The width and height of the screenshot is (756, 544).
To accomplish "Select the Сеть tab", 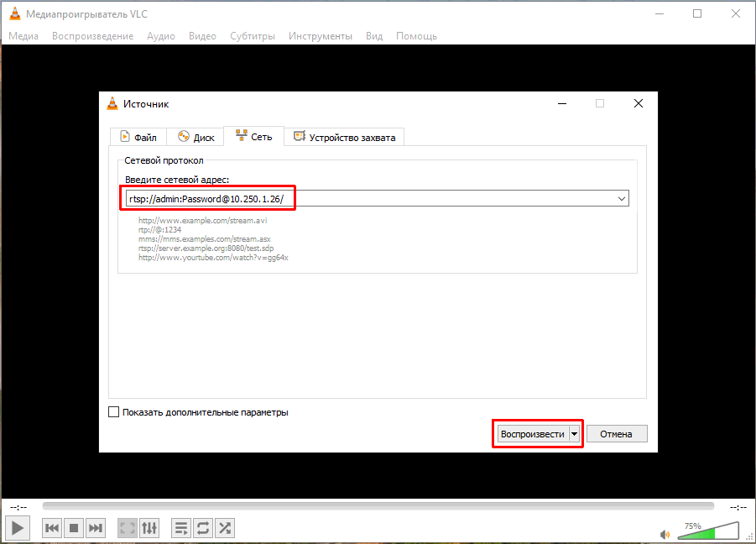I will coord(253,137).
